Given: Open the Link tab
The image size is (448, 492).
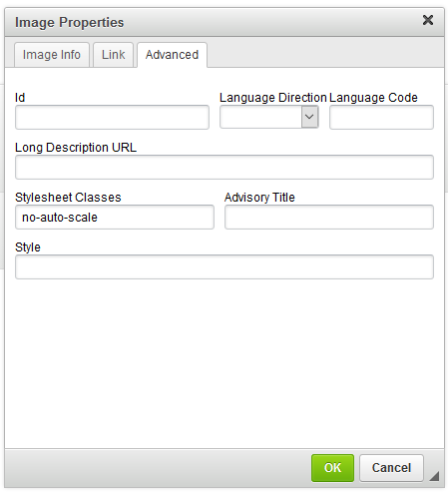Looking at the screenshot, I should (113, 55).
